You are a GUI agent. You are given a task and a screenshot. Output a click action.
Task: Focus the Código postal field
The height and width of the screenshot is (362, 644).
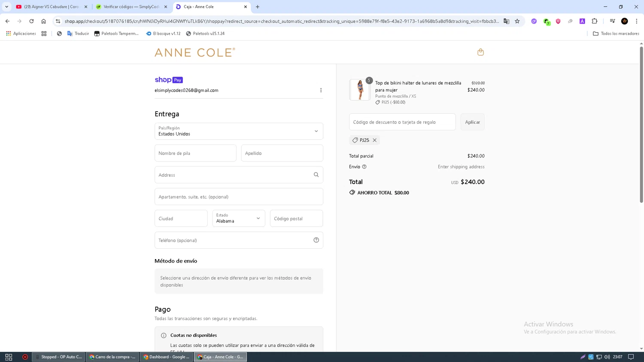click(296, 218)
